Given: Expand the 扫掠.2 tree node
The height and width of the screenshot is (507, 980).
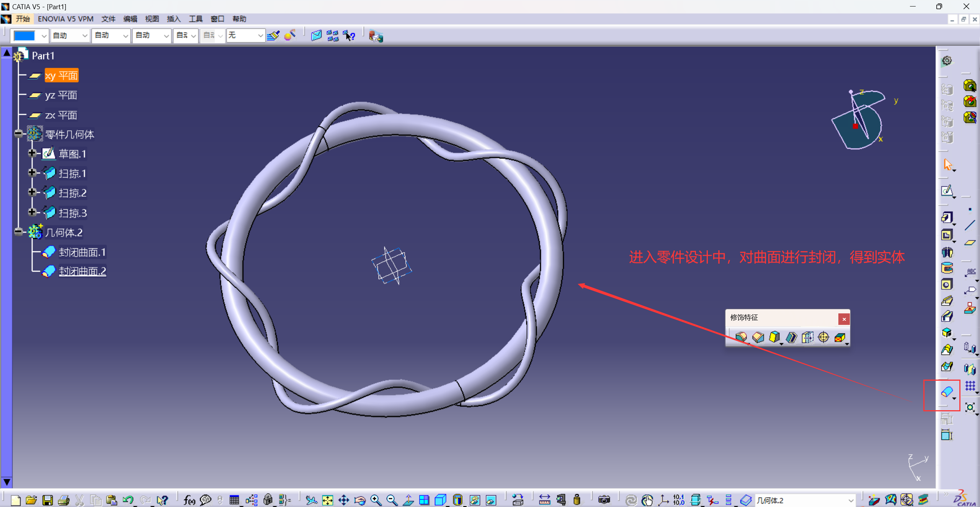Looking at the screenshot, I should point(32,192).
